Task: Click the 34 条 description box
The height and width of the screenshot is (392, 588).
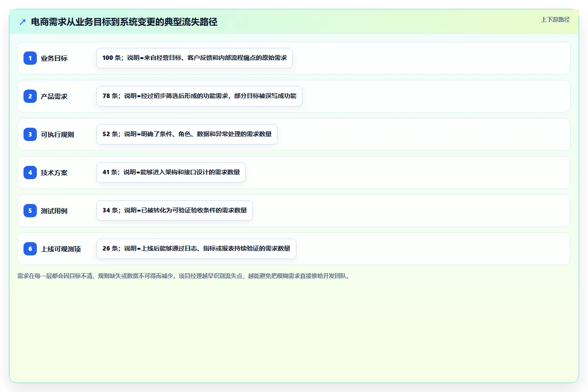Action: tap(174, 211)
